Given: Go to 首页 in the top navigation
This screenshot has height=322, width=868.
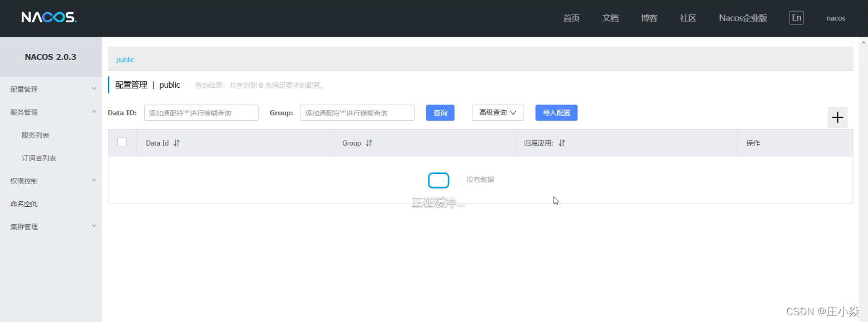Looking at the screenshot, I should 571,18.
